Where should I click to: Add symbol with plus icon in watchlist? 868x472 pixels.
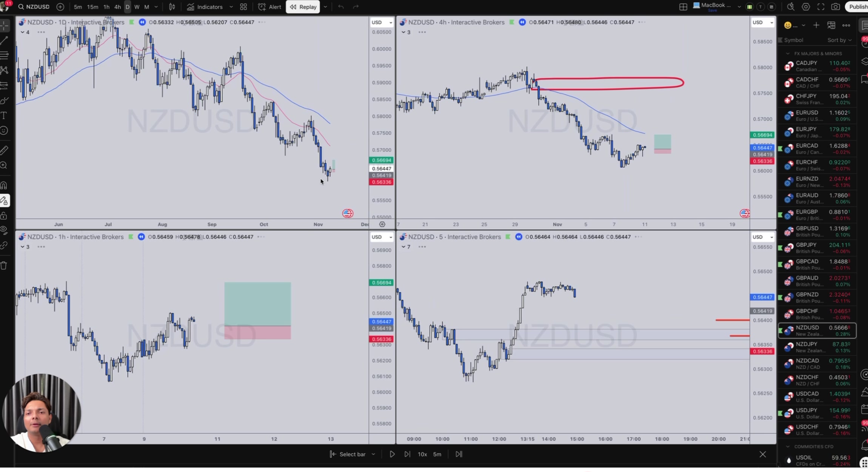point(816,25)
